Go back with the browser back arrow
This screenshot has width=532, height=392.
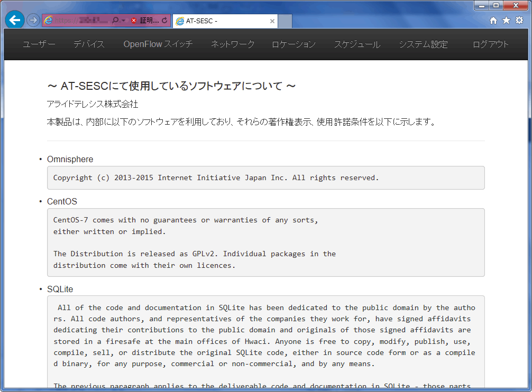(15, 20)
